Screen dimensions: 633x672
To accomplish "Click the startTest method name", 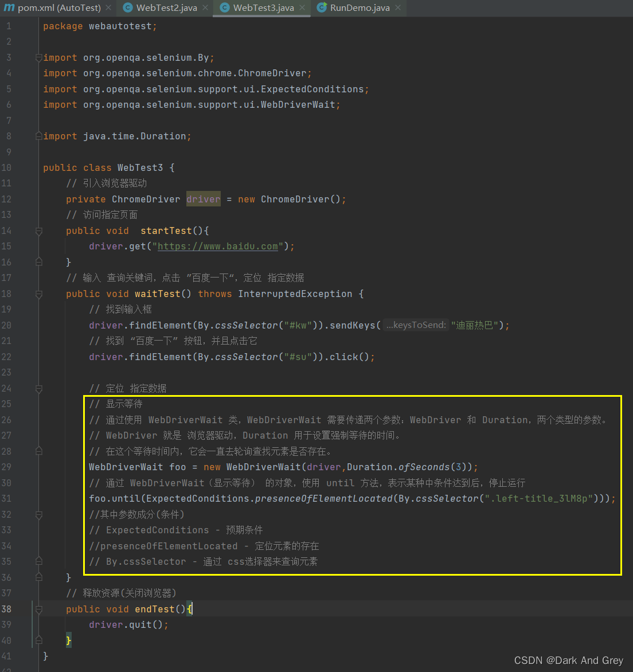I will (166, 231).
